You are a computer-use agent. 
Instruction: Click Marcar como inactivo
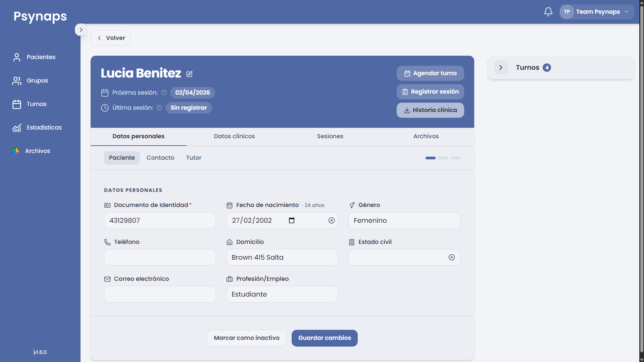(246, 338)
